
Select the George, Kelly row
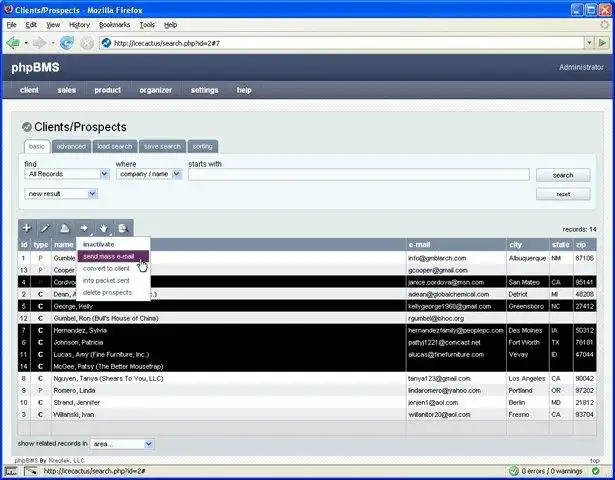point(307,306)
